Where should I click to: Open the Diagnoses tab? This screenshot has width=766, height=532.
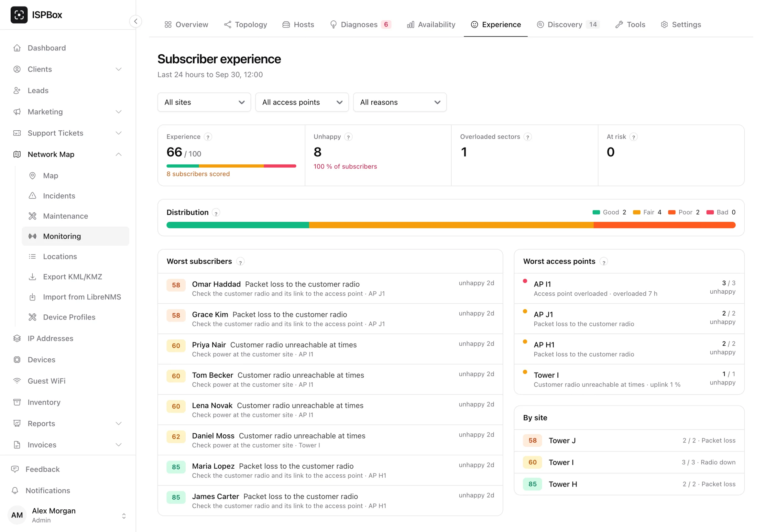coord(361,25)
